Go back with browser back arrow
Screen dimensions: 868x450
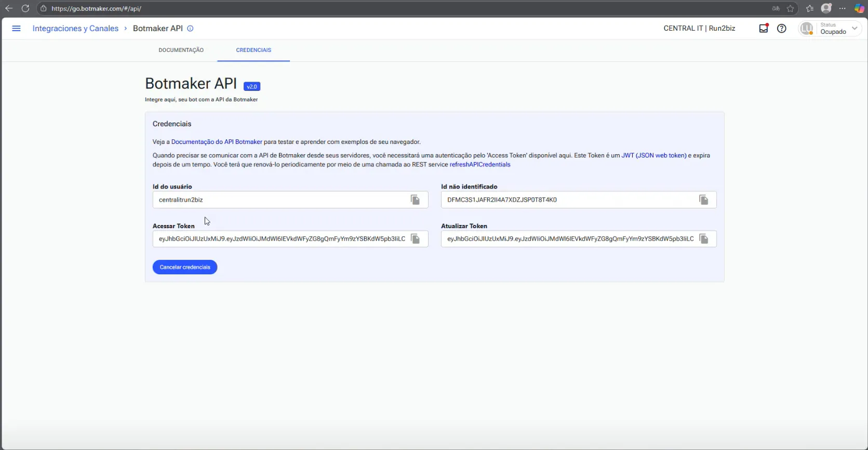pos(8,8)
